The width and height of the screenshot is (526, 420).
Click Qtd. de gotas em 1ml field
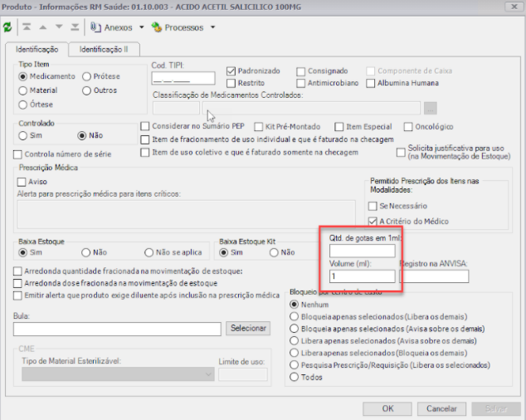click(x=363, y=252)
